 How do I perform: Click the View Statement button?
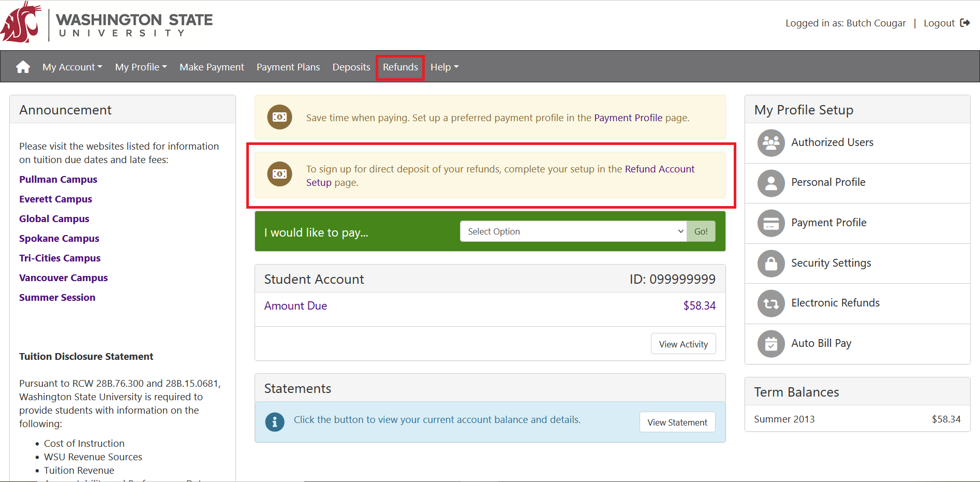(x=677, y=422)
